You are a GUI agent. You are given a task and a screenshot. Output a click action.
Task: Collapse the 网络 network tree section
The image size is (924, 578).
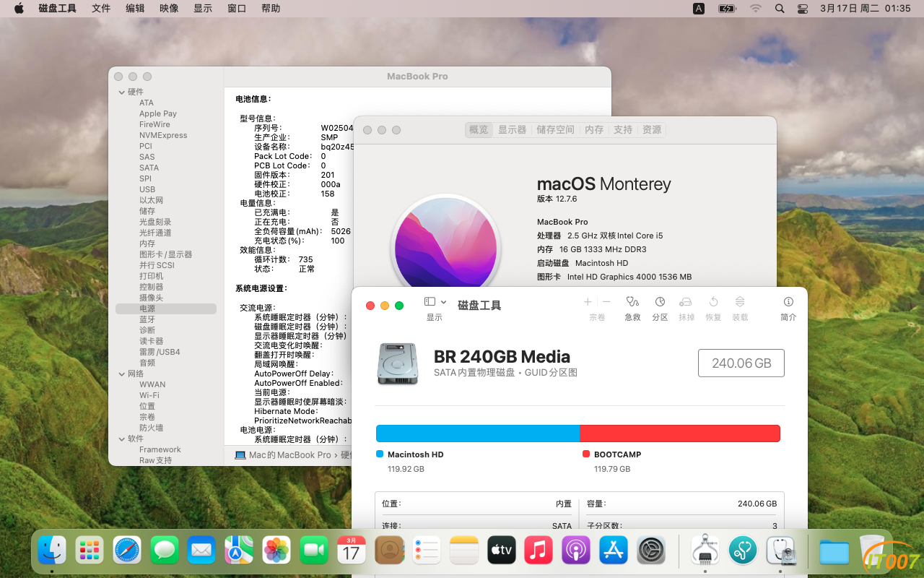[x=122, y=374]
